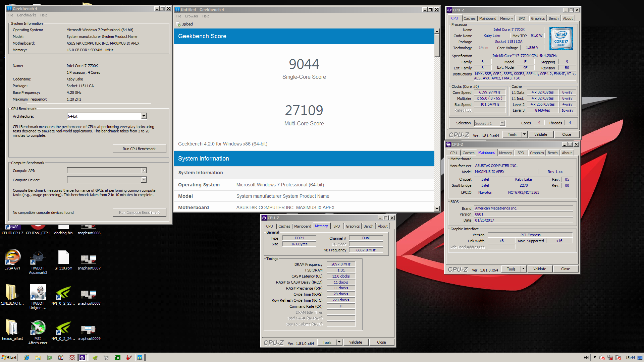The height and width of the screenshot is (362, 644).
Task: Click Validate in Memory CPU-Z window
Action: (356, 342)
